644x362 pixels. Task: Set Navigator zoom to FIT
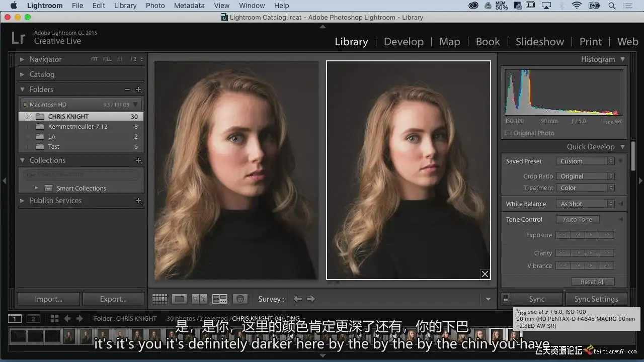94,59
